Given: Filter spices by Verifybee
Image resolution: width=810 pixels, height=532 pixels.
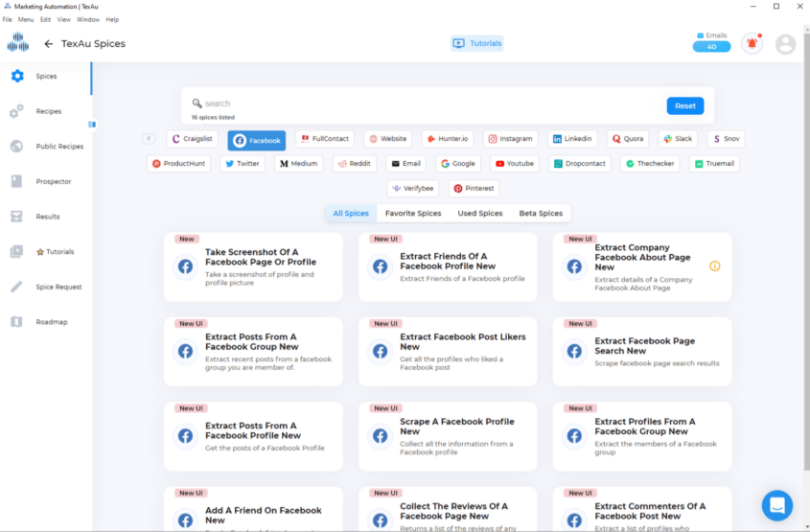Looking at the screenshot, I should [x=413, y=188].
